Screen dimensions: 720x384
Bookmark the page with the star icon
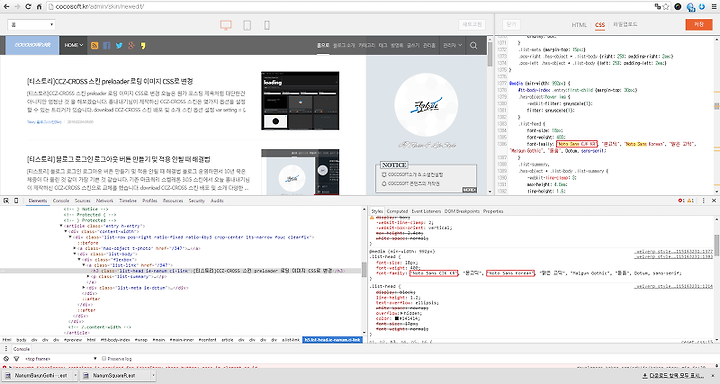(x=666, y=6)
